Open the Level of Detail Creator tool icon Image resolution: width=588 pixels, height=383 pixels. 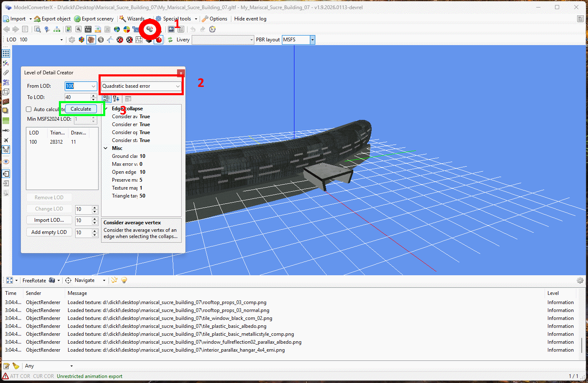point(150,29)
